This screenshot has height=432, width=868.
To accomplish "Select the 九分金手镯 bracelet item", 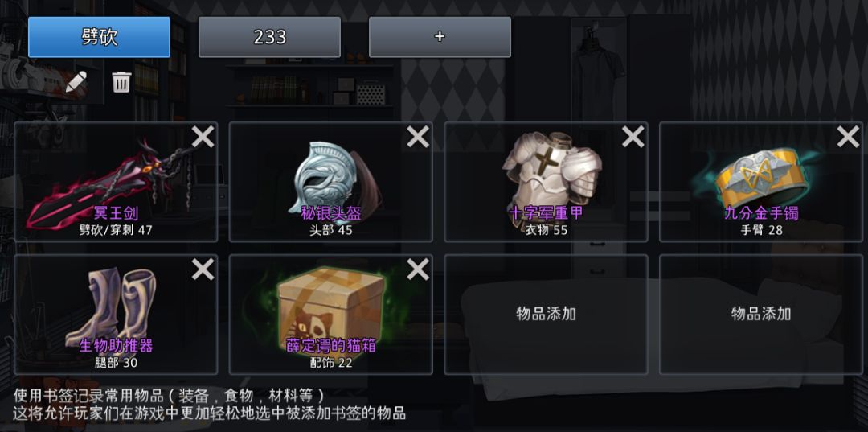I will pyautogui.click(x=760, y=183).
